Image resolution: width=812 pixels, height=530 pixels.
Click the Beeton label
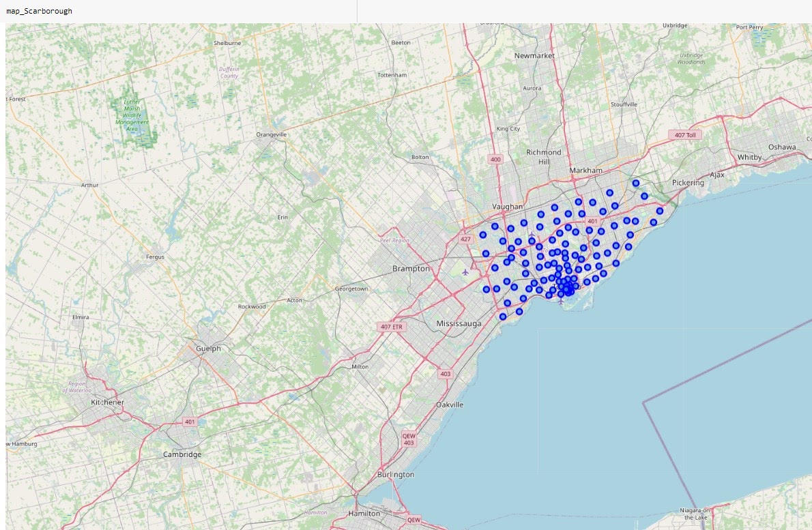tap(401, 42)
